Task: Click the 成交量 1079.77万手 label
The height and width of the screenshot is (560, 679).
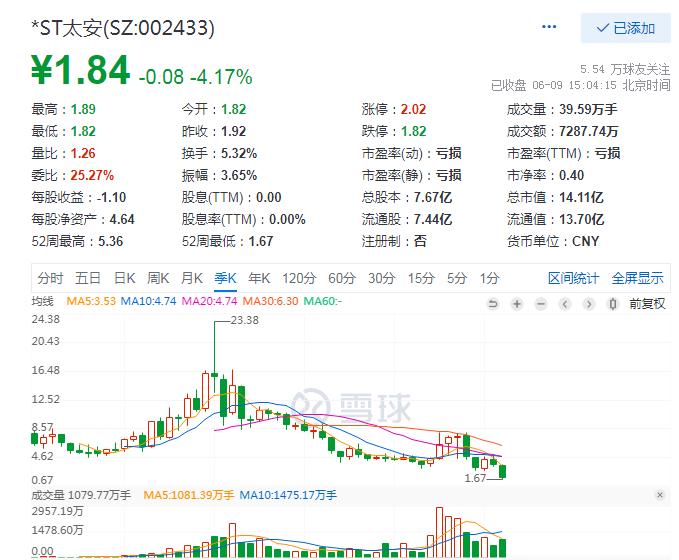Action: (x=81, y=495)
